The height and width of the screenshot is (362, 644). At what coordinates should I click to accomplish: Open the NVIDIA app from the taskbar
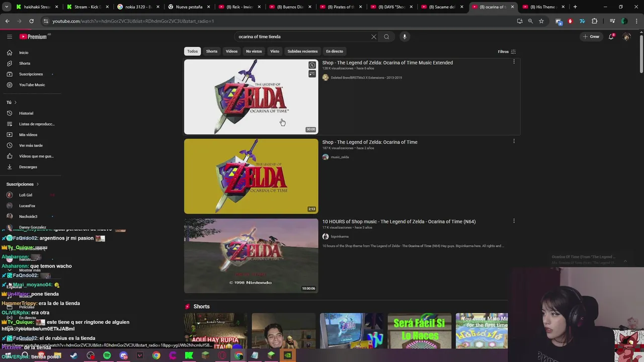click(287, 356)
